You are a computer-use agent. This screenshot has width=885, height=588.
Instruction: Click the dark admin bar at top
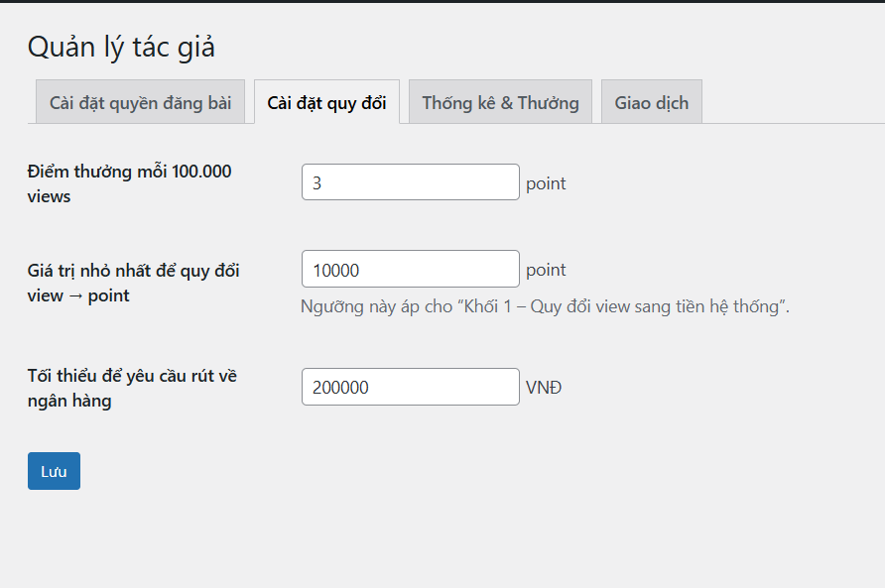click(442, 1)
